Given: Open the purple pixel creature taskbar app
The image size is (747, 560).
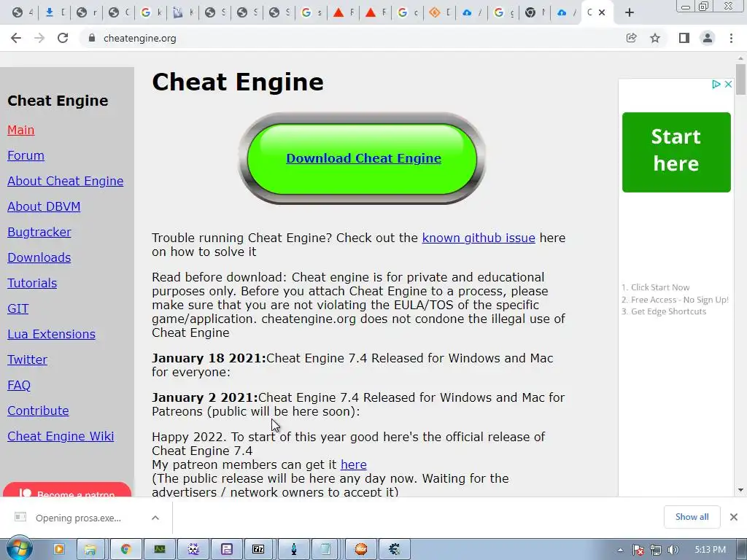Looking at the screenshot, I should click(x=193, y=550).
